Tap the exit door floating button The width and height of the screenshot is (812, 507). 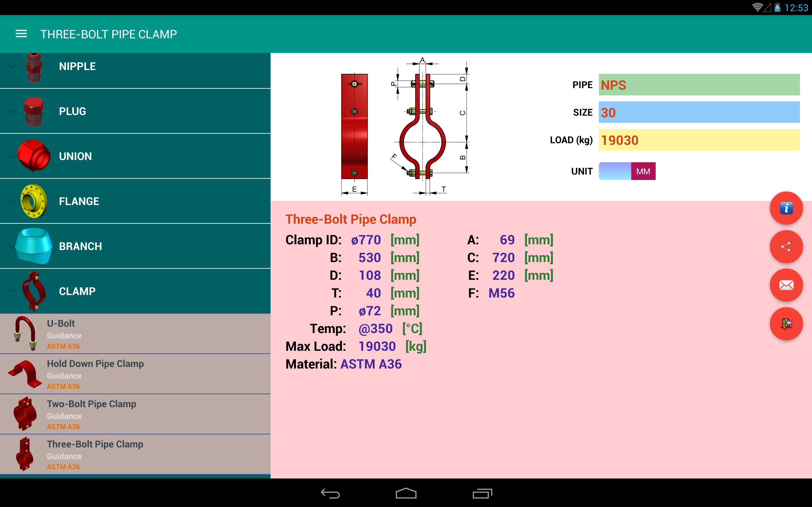point(786,324)
